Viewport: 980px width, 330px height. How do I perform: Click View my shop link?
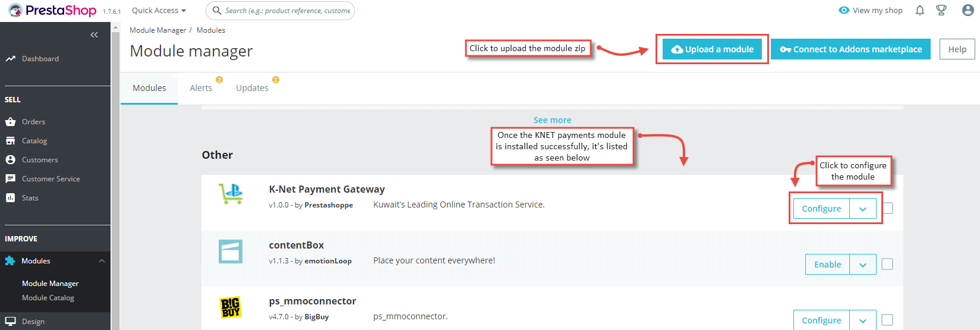point(877,11)
